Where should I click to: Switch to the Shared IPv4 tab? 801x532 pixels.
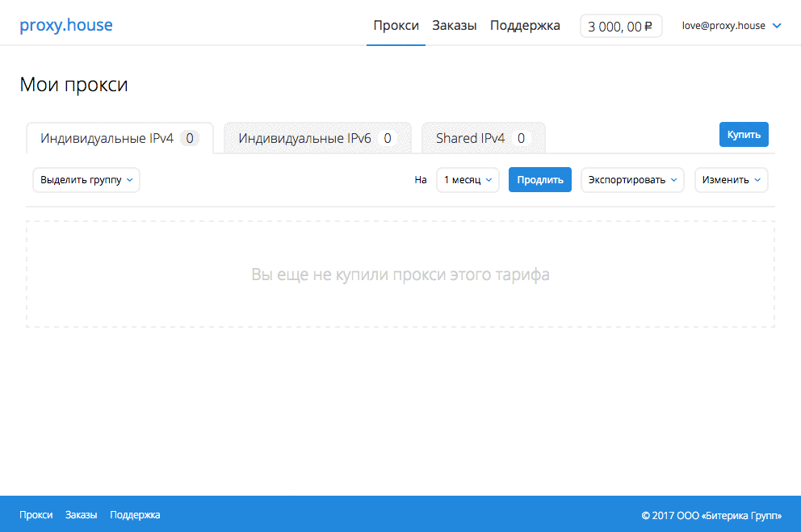[x=483, y=138]
